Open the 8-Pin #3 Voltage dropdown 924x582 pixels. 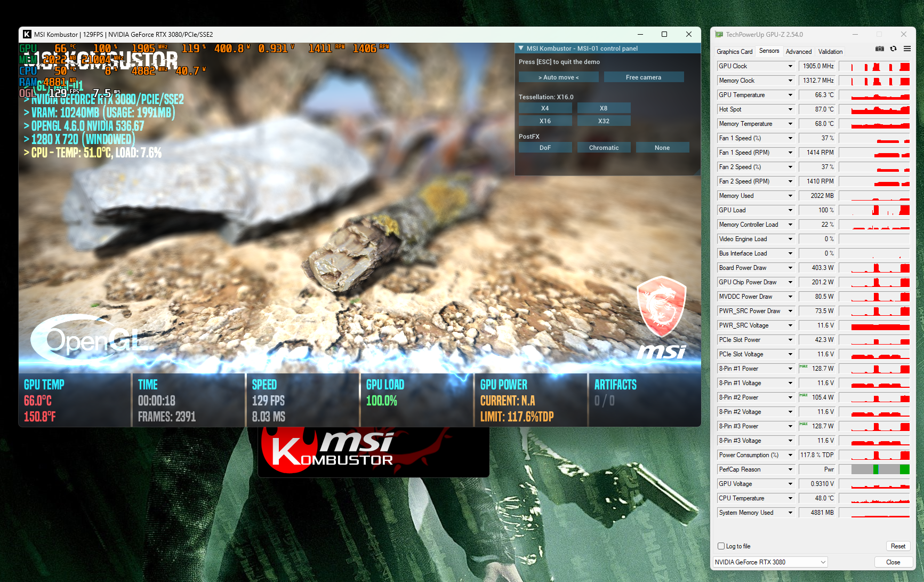(x=790, y=441)
